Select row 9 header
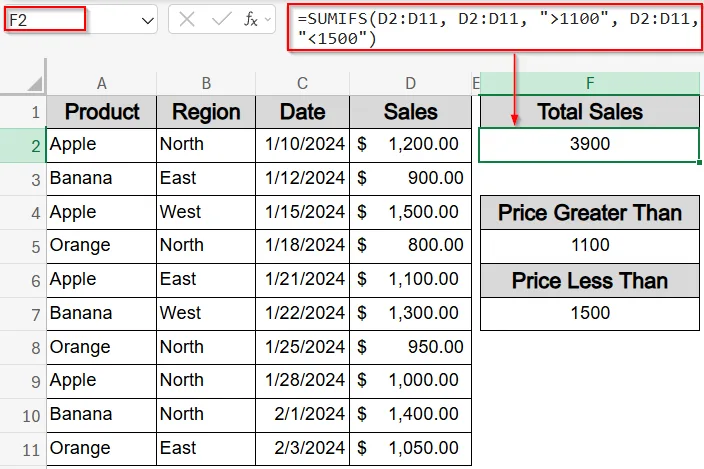 coord(23,382)
